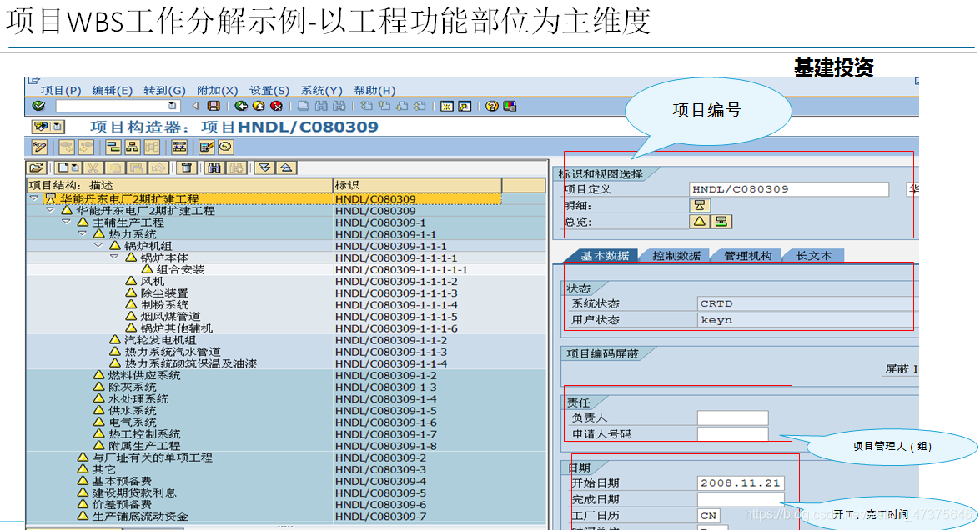Click the Customize local layout icon

(x=510, y=106)
